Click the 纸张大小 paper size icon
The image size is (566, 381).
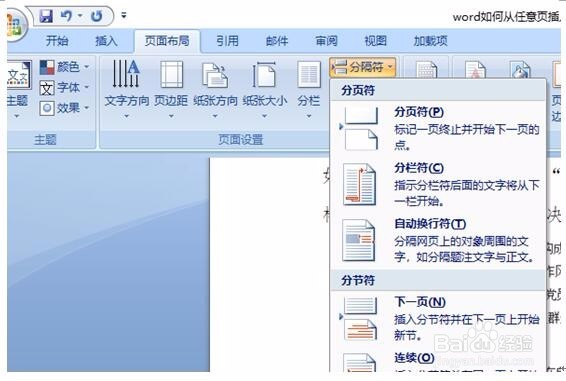tap(265, 75)
